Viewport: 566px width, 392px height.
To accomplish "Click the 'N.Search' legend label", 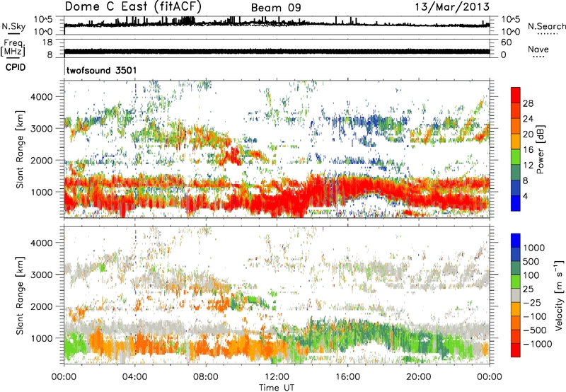I will click(x=546, y=26).
